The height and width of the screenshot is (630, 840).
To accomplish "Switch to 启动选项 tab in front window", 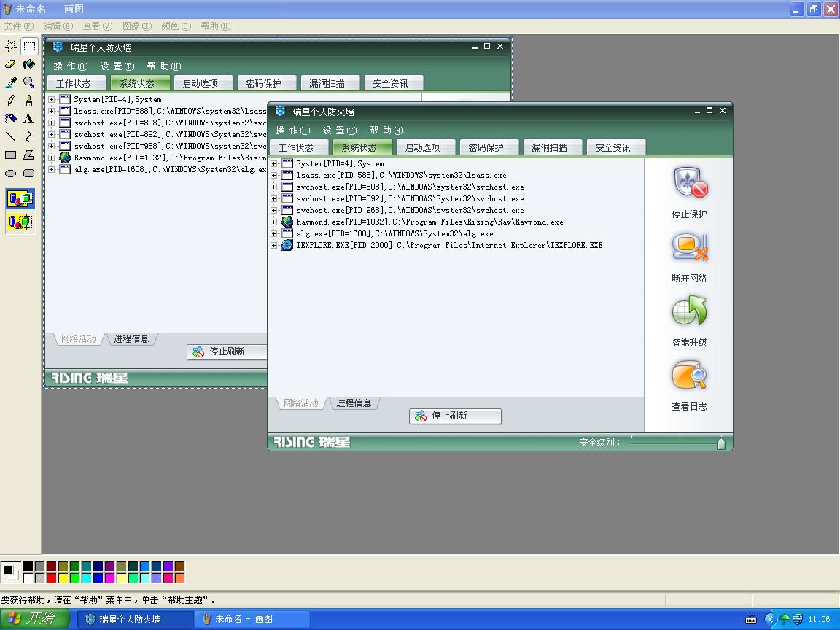I will (x=426, y=147).
